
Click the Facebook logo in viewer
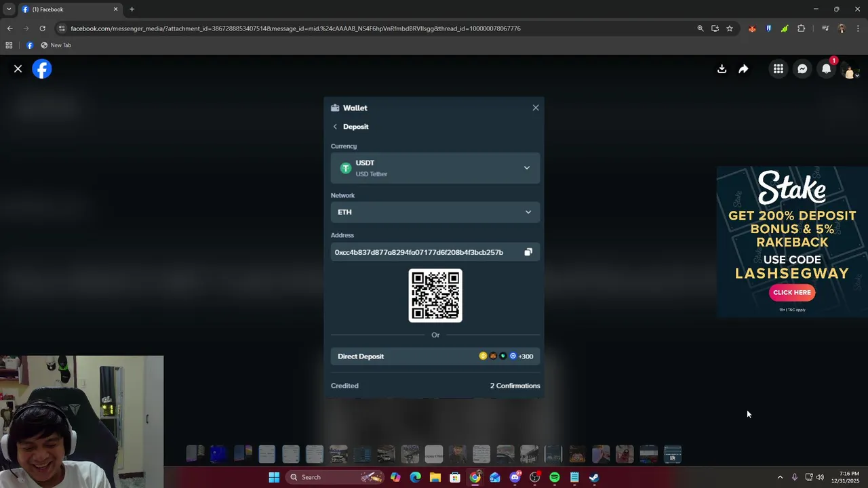point(42,69)
